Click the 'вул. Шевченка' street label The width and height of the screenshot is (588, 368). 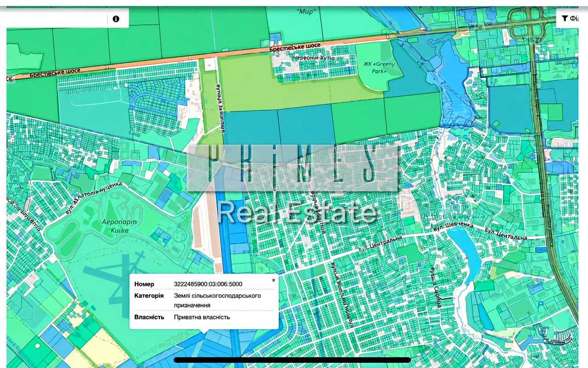tap(453, 227)
